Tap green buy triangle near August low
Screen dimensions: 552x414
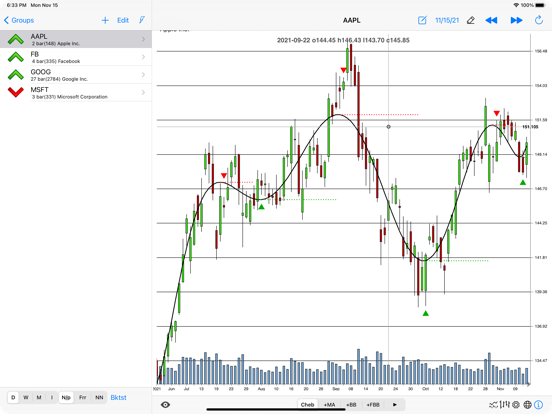(x=261, y=207)
